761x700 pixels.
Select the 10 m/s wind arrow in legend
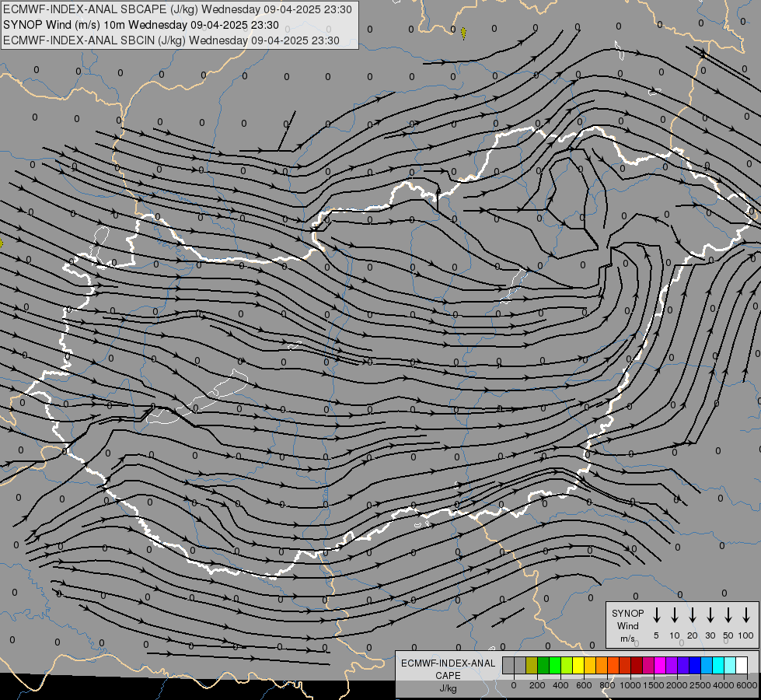[674, 615]
